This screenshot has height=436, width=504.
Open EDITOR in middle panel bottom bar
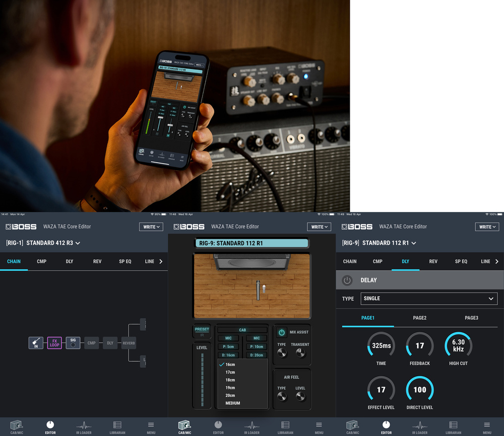pos(218,427)
